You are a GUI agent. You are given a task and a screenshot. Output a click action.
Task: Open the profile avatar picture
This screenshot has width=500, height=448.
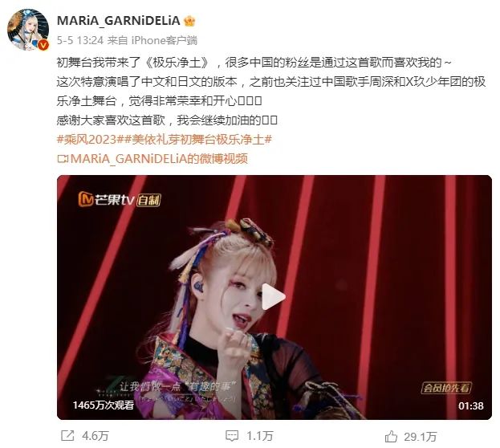tap(28, 30)
